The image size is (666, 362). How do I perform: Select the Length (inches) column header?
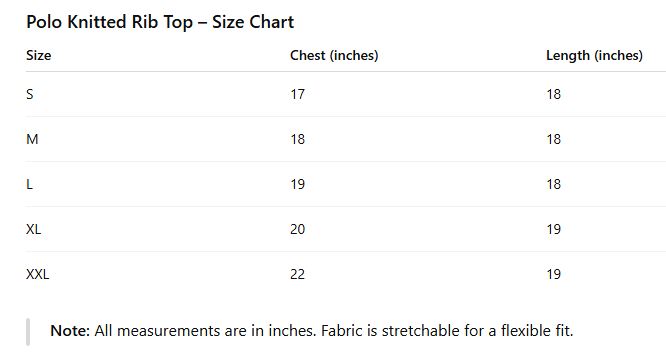[594, 55]
